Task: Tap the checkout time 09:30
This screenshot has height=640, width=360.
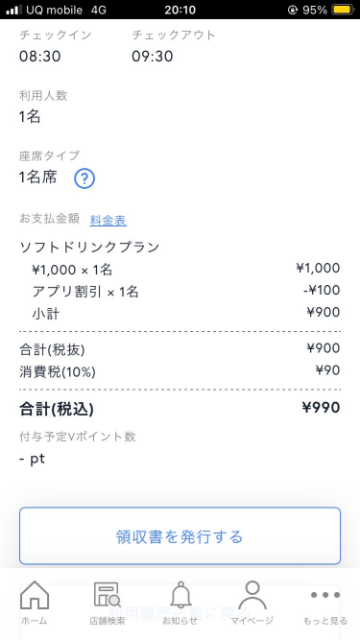Action: click(152, 56)
